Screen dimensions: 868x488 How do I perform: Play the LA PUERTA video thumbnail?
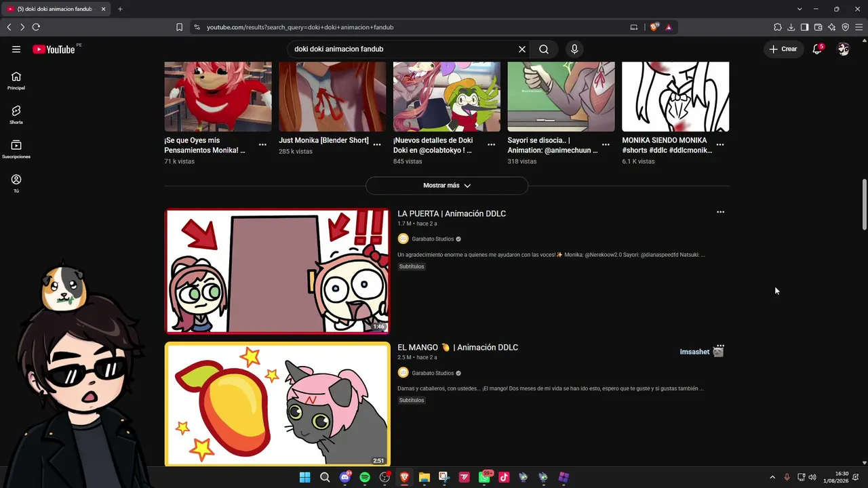277,271
